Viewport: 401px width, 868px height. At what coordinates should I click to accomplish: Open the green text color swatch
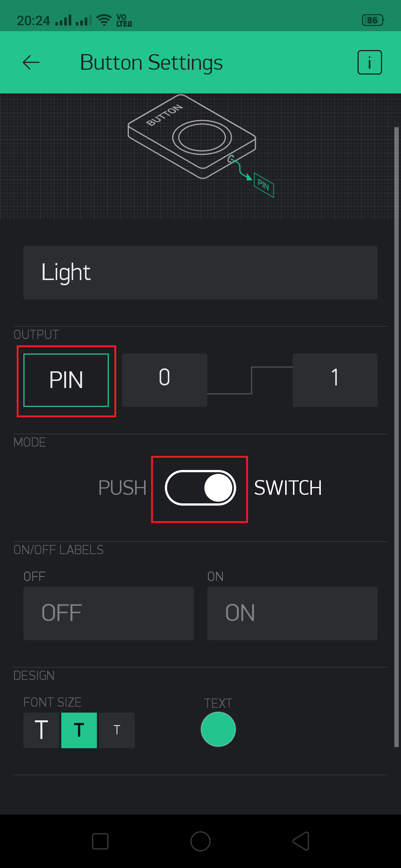[218, 729]
